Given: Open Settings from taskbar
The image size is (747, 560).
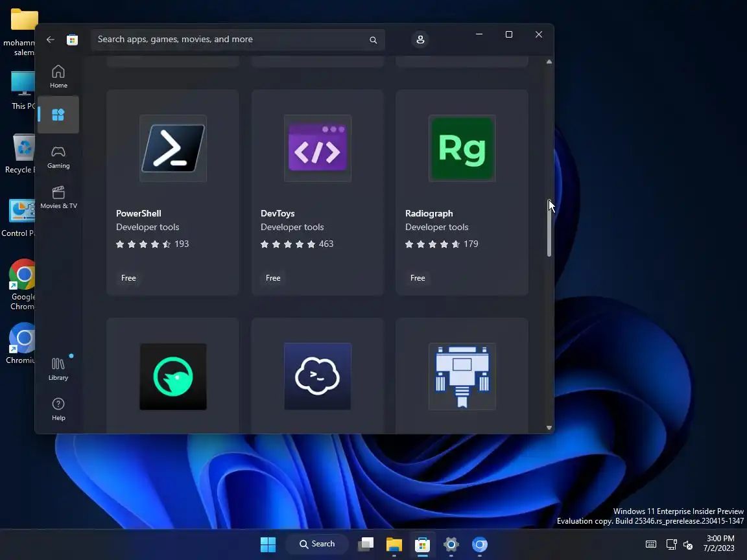Looking at the screenshot, I should point(451,544).
